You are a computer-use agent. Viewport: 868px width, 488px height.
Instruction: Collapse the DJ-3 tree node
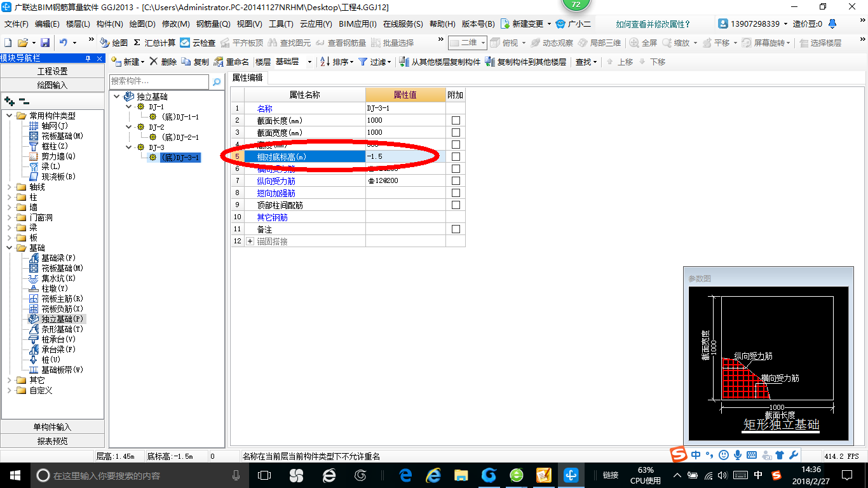129,147
